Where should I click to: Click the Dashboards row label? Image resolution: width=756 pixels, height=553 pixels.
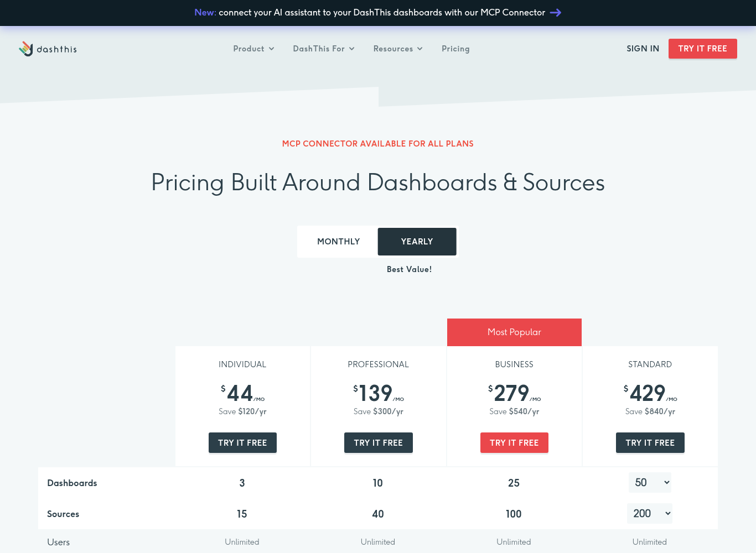[x=72, y=483]
